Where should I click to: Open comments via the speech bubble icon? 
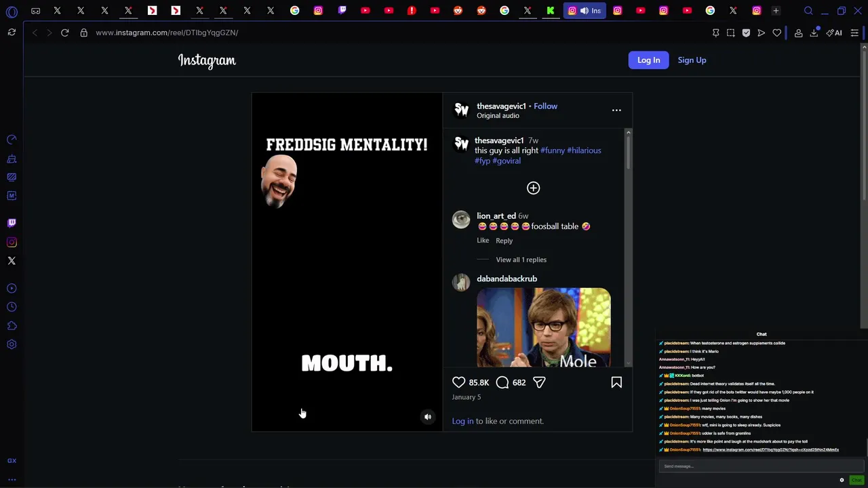pos(502,382)
